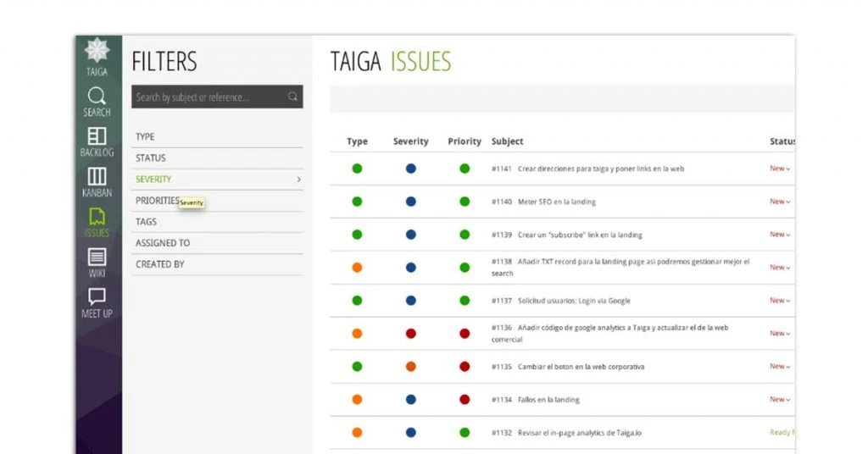This screenshot has width=868, height=454.
Task: Click orange type dot for issue #1138
Action: [357, 268]
